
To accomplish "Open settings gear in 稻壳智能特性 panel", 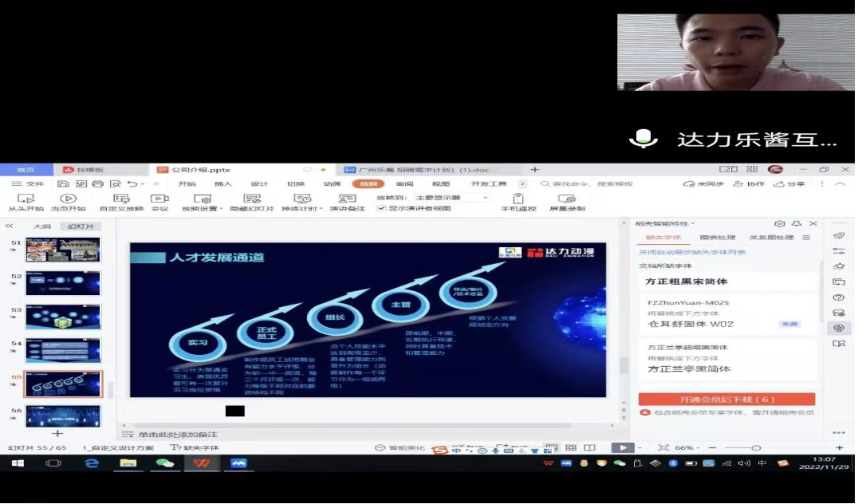I will pyautogui.click(x=780, y=224).
